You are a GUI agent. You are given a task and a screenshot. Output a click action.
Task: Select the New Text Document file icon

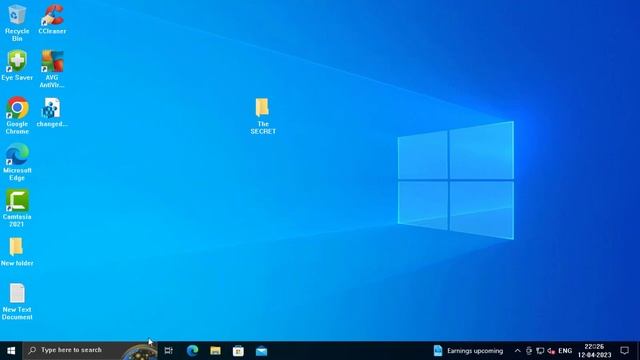coord(17,302)
